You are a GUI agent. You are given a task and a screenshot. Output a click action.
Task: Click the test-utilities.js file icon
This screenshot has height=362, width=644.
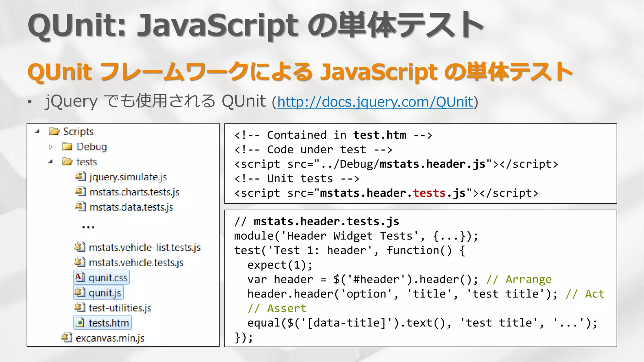(80, 307)
